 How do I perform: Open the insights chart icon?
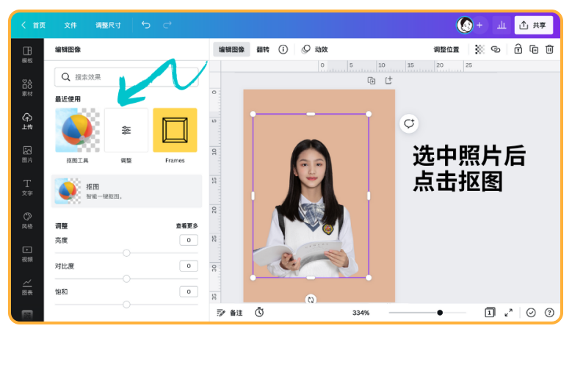(502, 25)
